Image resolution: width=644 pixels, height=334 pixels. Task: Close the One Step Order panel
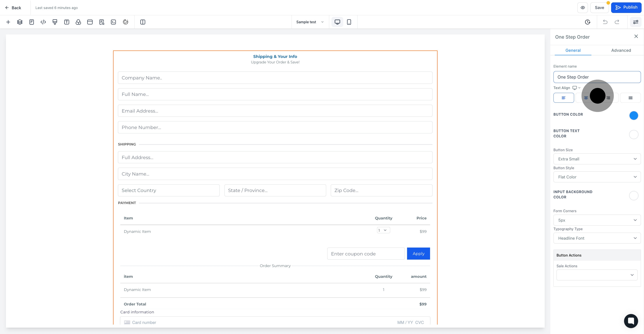(x=636, y=37)
